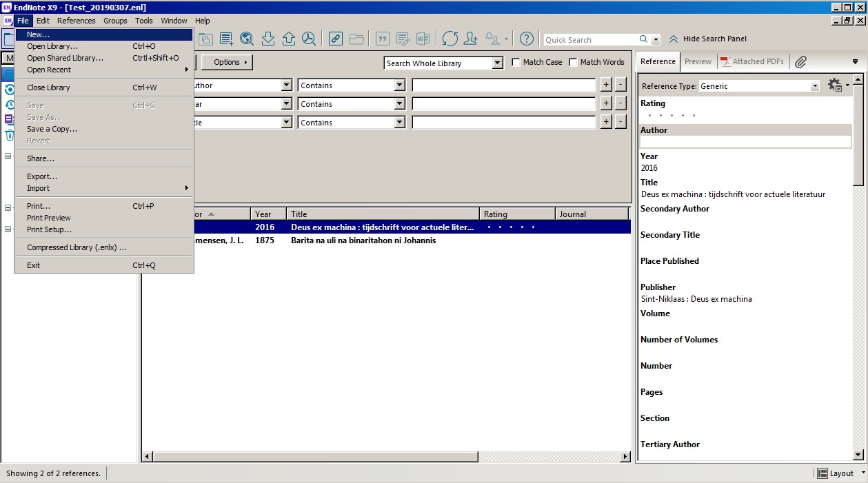Open the Tools menu
The image size is (868, 483).
point(144,21)
